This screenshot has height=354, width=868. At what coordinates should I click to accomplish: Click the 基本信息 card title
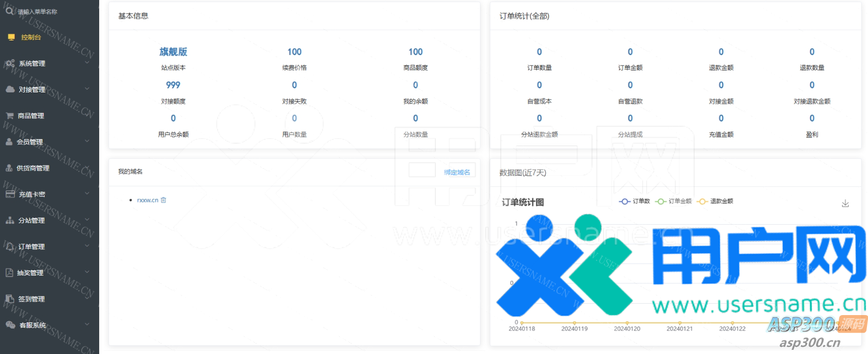[x=133, y=16]
